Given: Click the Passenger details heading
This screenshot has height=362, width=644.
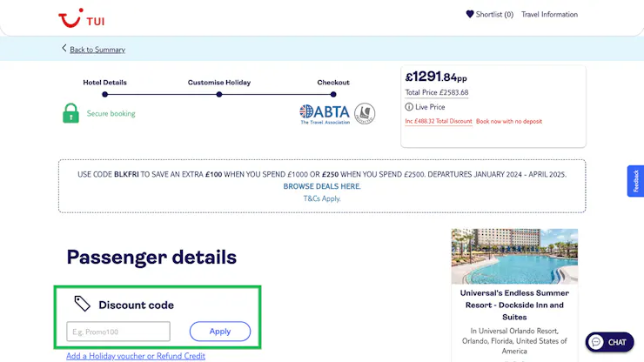Looking at the screenshot, I should (x=151, y=258).
